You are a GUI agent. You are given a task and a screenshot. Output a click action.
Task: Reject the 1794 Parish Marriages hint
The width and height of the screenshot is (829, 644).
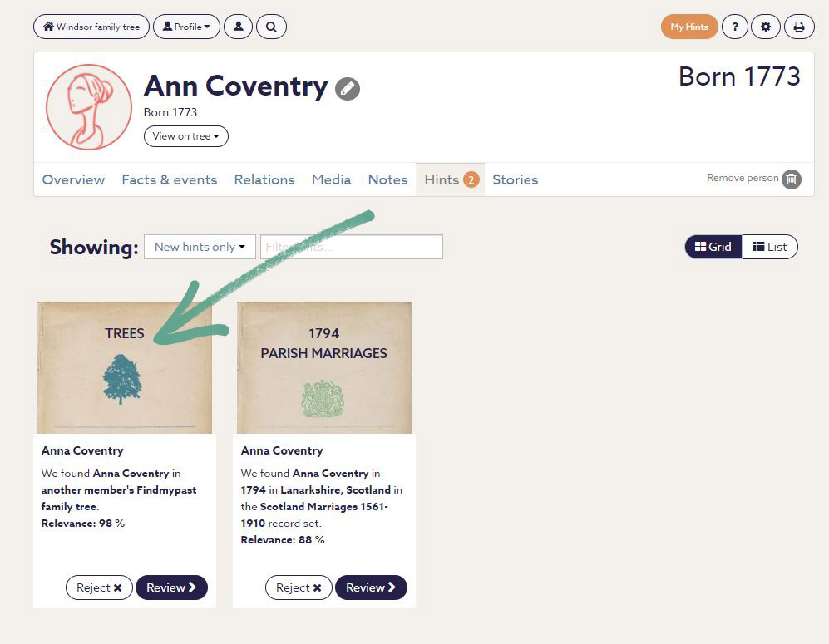click(x=299, y=587)
